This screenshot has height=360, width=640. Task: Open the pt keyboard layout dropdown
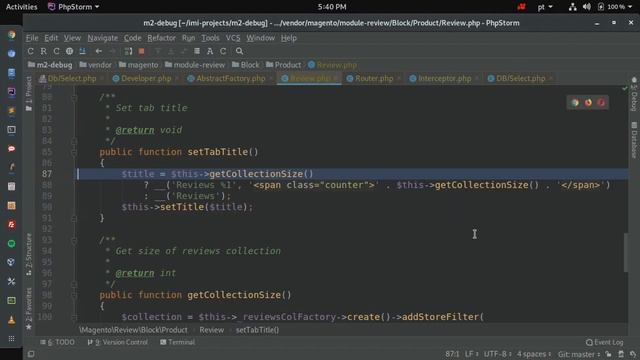[545, 7]
